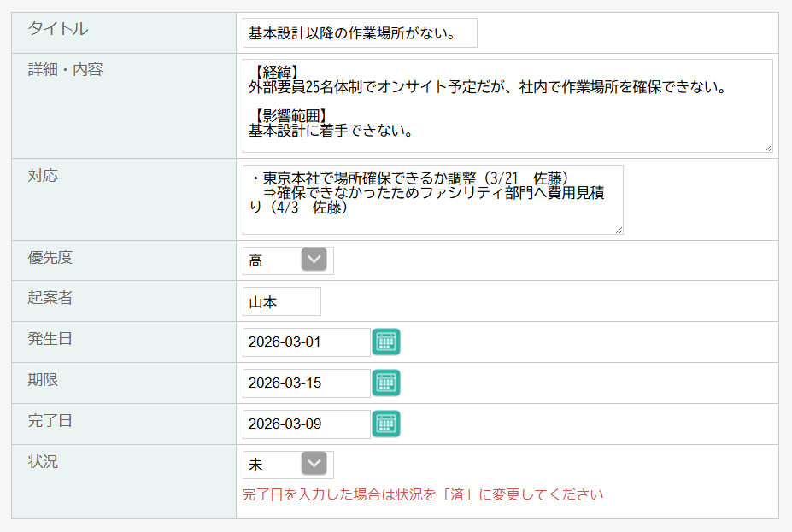Open the calendar picker for 発生日
The height and width of the screenshot is (532, 792).
(x=386, y=342)
